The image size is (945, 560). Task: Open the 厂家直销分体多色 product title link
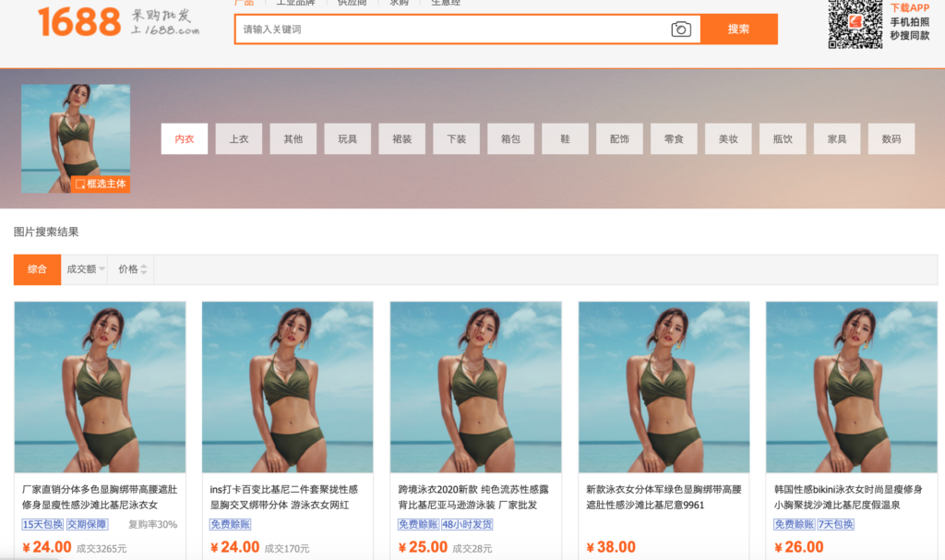tap(100, 497)
